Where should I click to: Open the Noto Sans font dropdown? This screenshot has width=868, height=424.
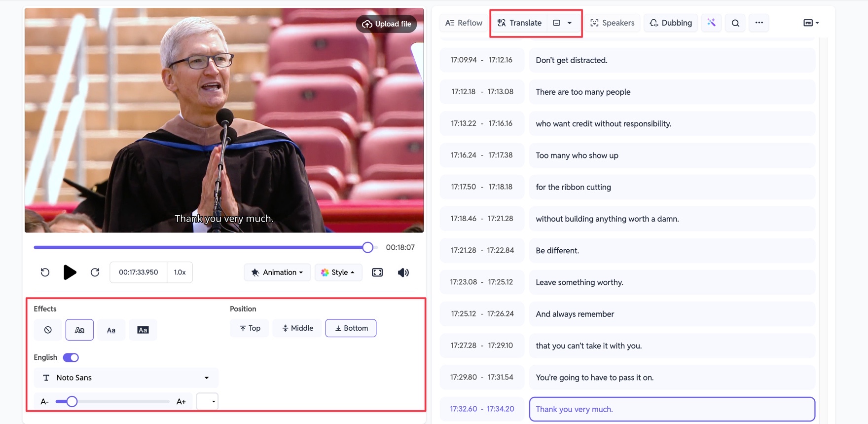tap(126, 378)
